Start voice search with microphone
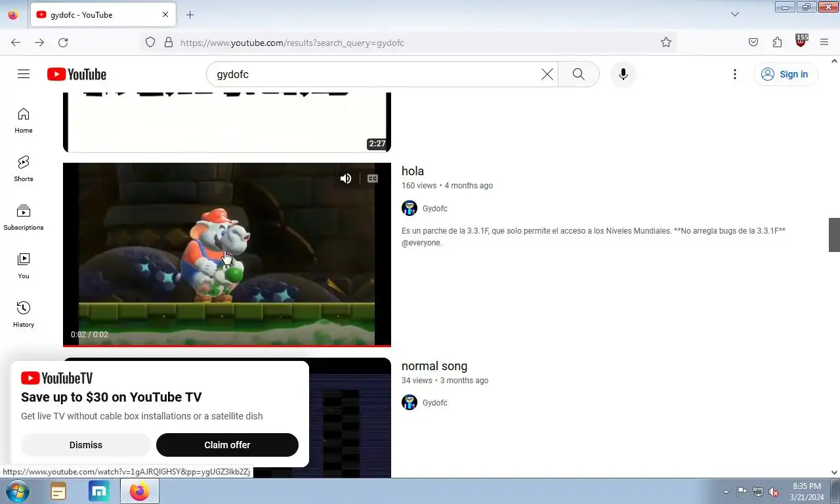 [623, 74]
